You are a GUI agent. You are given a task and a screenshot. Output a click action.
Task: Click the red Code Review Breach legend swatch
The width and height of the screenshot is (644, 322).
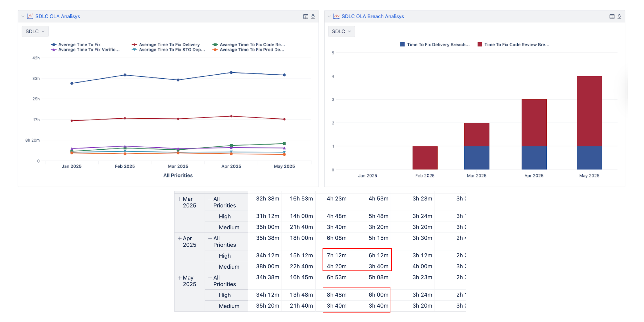479,44
